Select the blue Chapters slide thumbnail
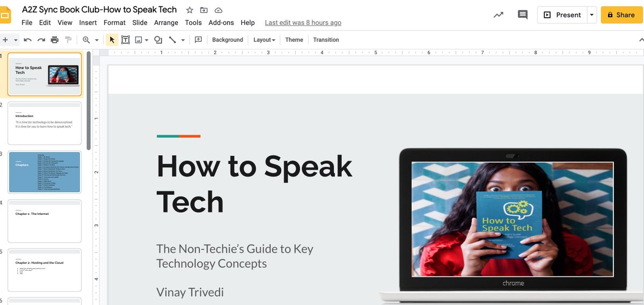Screen dimensions: 644x305 coord(45,172)
